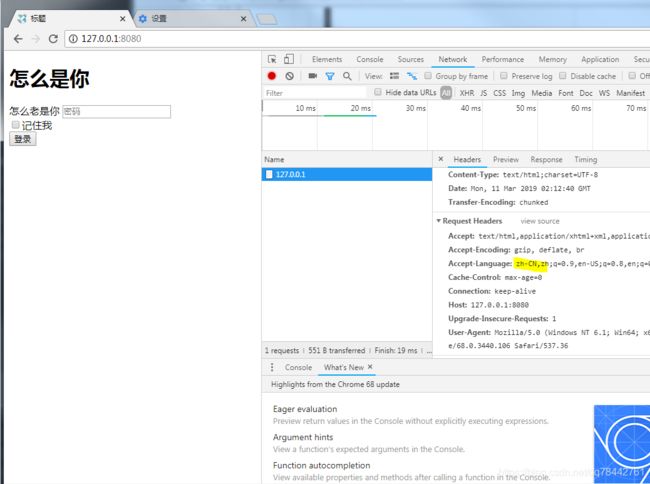Reload the page with refresh icon
Image resolution: width=650 pixels, height=484 pixels.
click(x=53, y=39)
